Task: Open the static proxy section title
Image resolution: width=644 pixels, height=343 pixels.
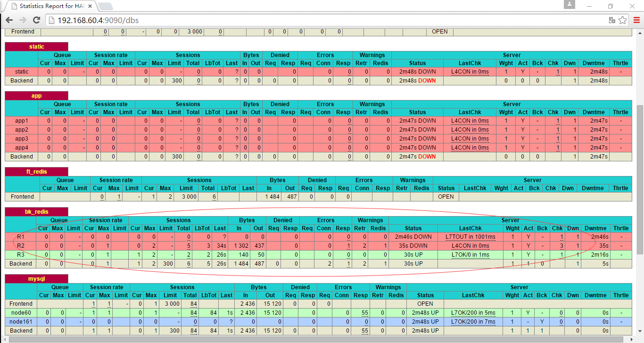Action: tap(36, 47)
